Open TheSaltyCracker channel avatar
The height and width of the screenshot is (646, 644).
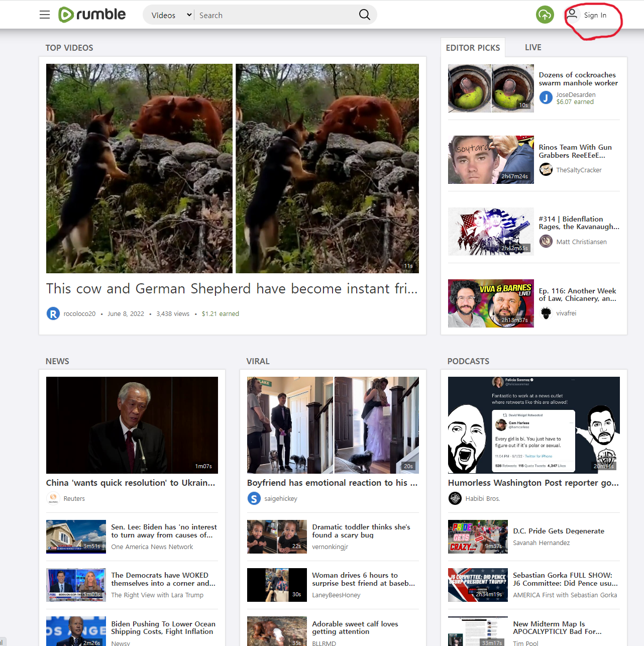pyautogui.click(x=546, y=170)
